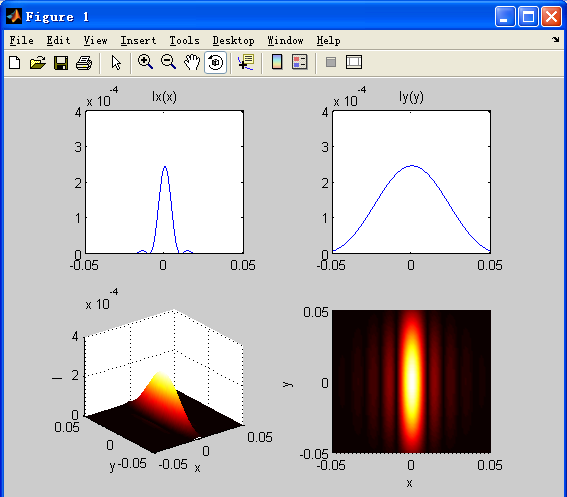Insert a legend with toolbar icon
The width and height of the screenshot is (567, 497).
coord(300,62)
